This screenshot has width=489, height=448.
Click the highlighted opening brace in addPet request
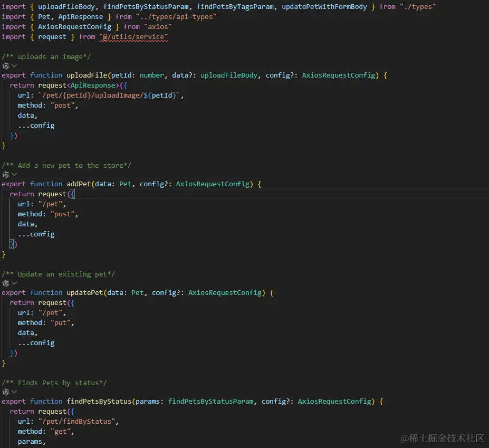[73, 194]
